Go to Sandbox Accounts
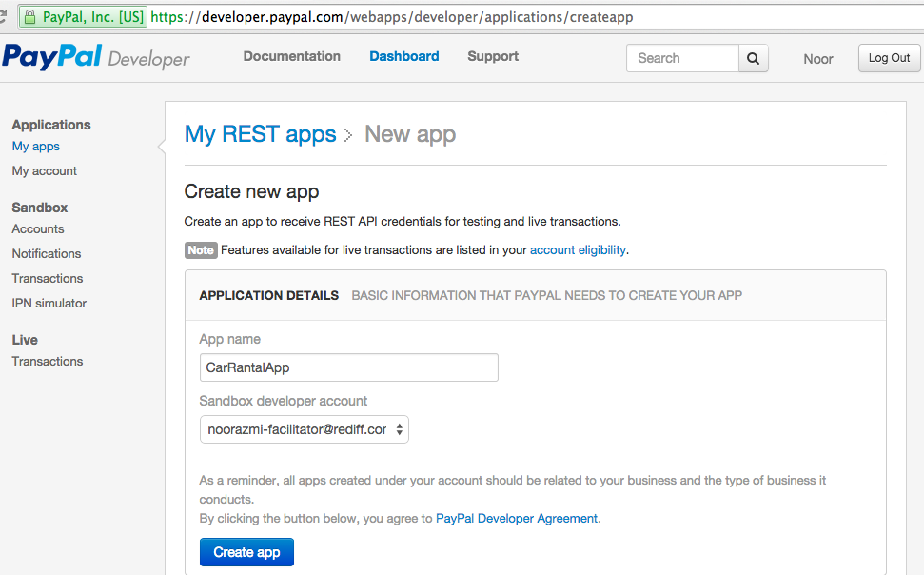This screenshot has width=924, height=575. click(38, 228)
